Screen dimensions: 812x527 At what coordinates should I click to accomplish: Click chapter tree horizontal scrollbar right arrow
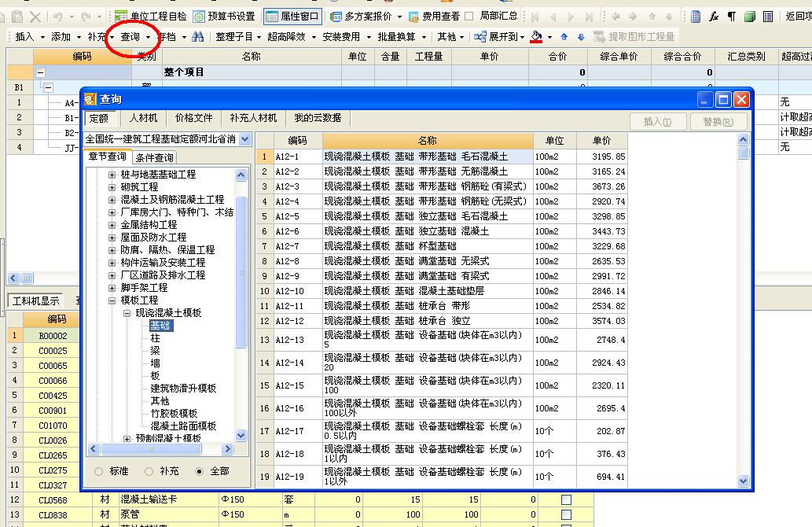227,449
